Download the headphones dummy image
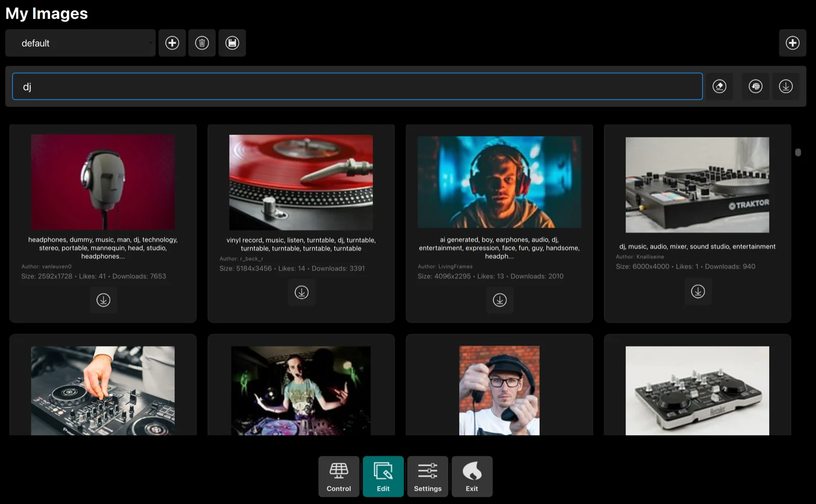 pos(104,300)
